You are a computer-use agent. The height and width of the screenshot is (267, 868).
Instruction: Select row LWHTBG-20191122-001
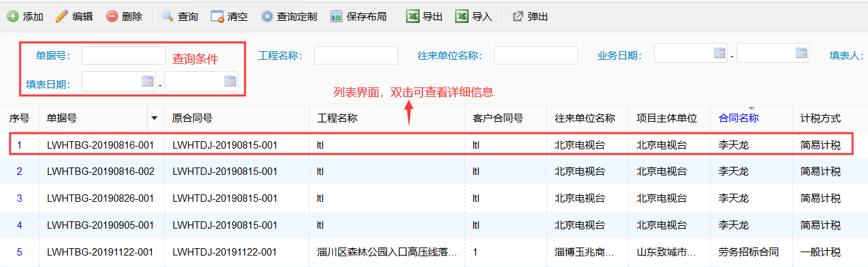click(434, 252)
